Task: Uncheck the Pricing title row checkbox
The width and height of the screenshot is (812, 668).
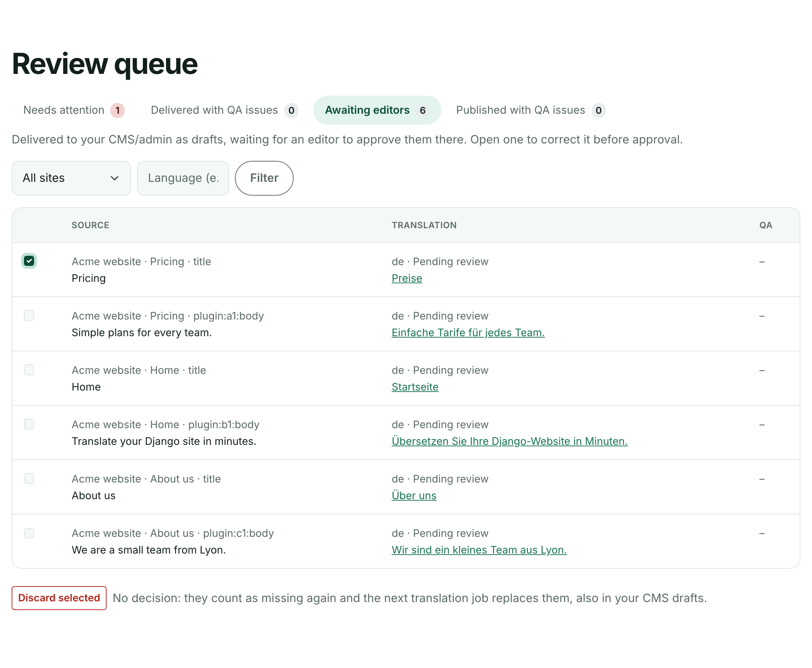Action: (29, 261)
